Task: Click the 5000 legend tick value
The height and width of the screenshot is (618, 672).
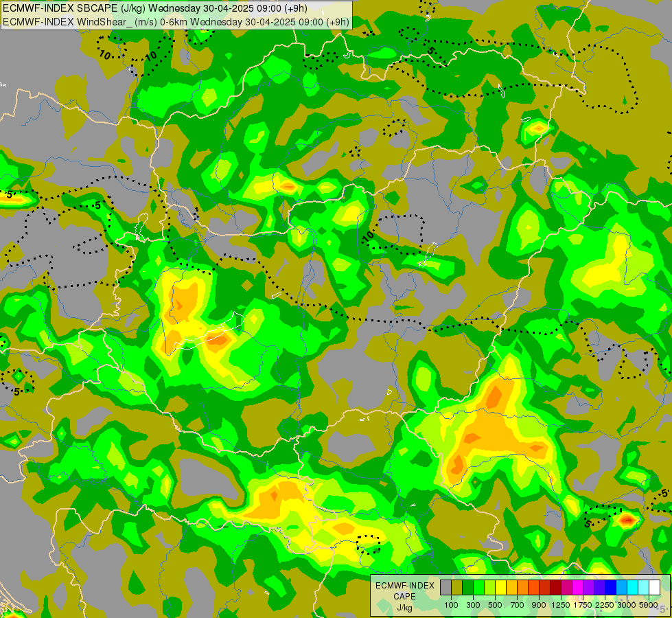Action: coord(649,605)
